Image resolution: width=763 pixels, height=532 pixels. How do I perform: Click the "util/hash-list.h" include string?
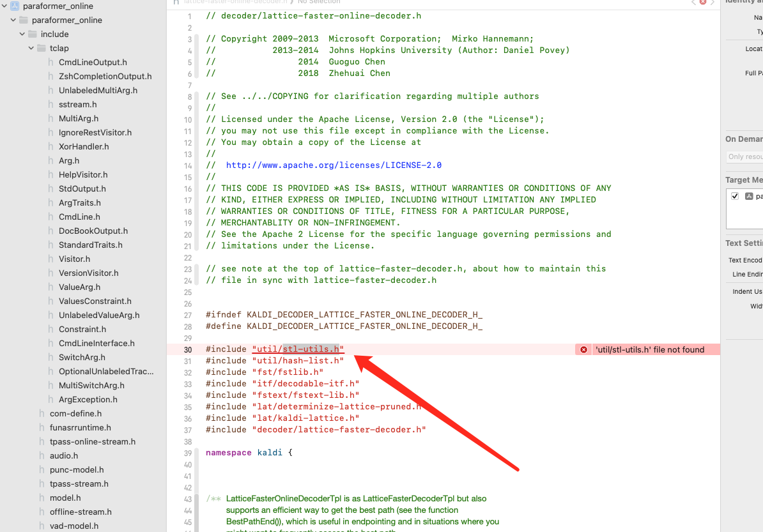tap(298, 361)
